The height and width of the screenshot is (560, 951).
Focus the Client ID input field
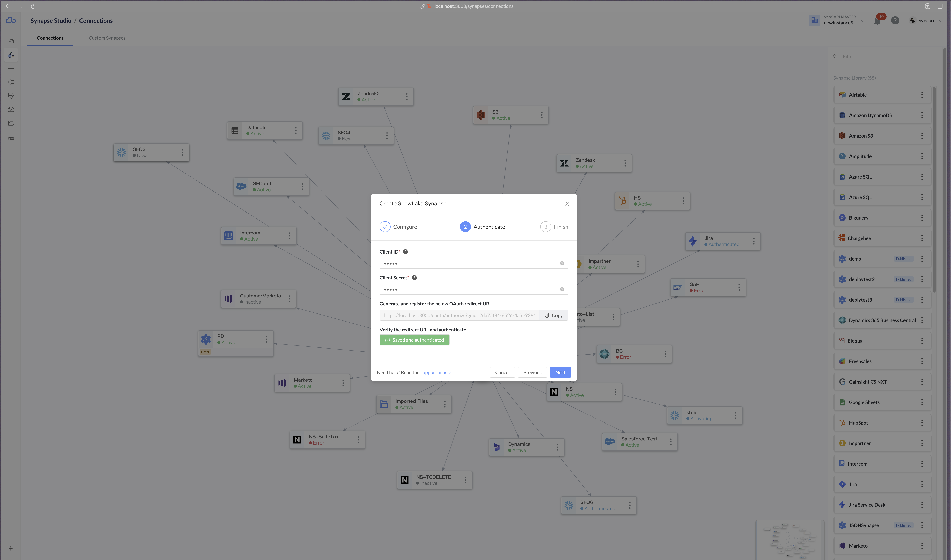[x=473, y=263]
